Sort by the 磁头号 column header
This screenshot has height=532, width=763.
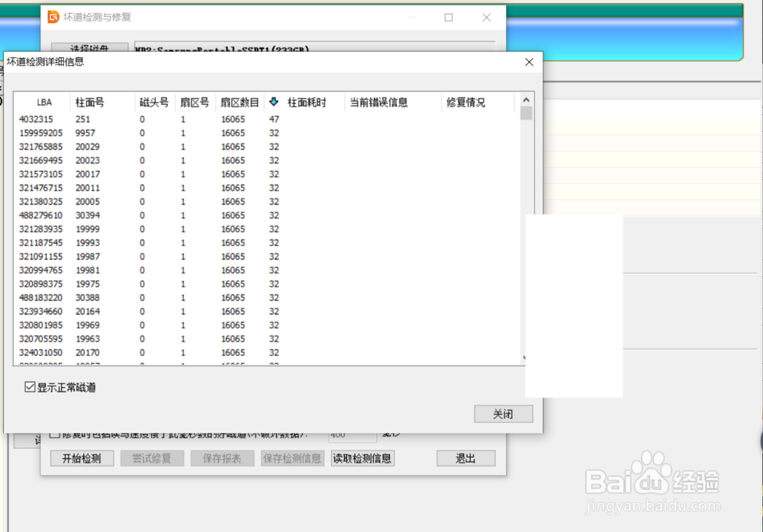[155, 102]
